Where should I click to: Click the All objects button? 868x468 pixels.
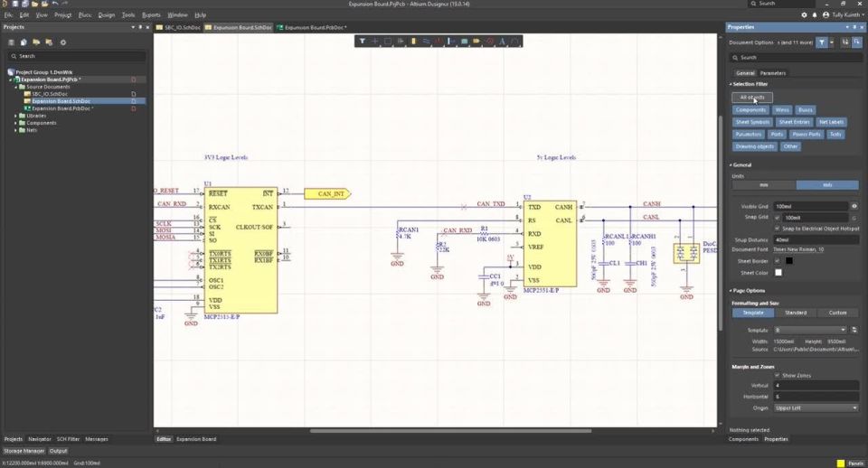pos(751,98)
